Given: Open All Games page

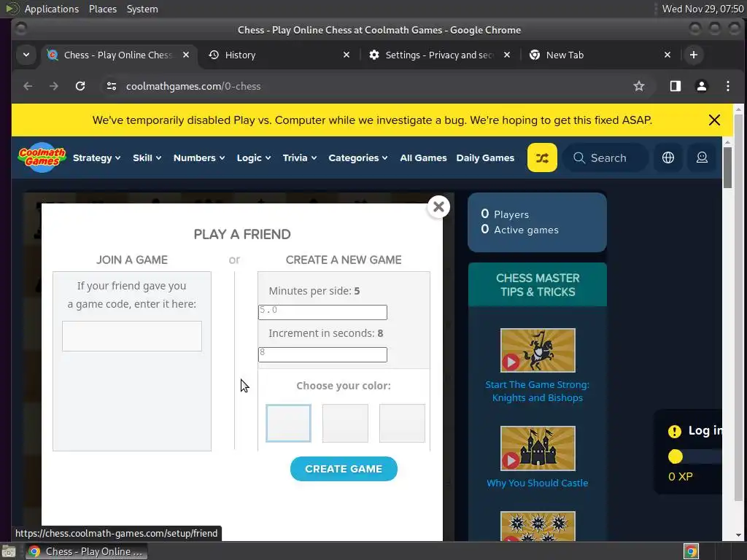Looking at the screenshot, I should [x=423, y=157].
